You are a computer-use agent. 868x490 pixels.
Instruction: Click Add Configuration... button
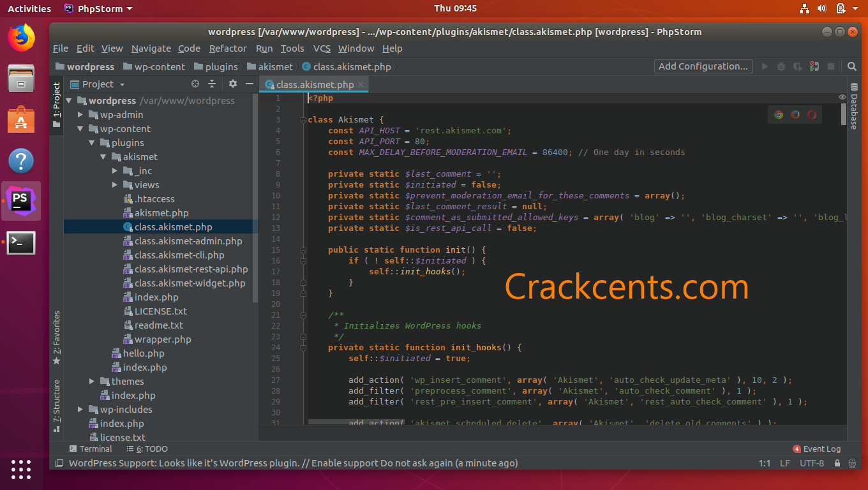point(703,66)
